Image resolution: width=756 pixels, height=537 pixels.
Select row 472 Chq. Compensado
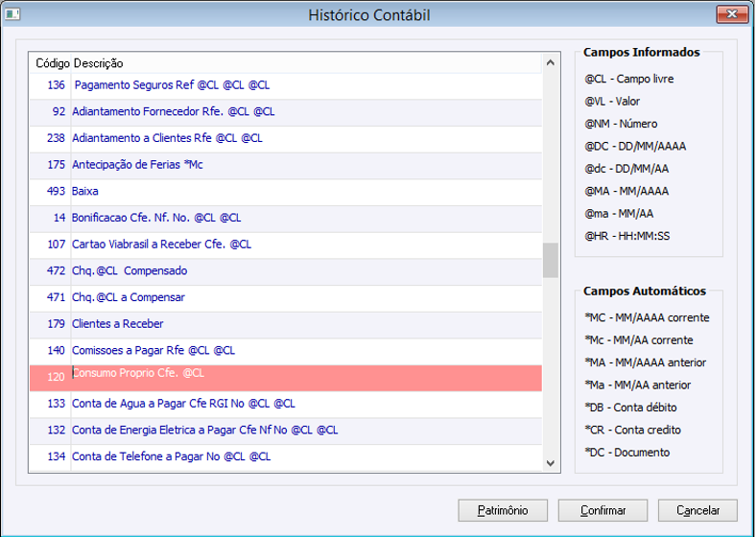click(286, 271)
